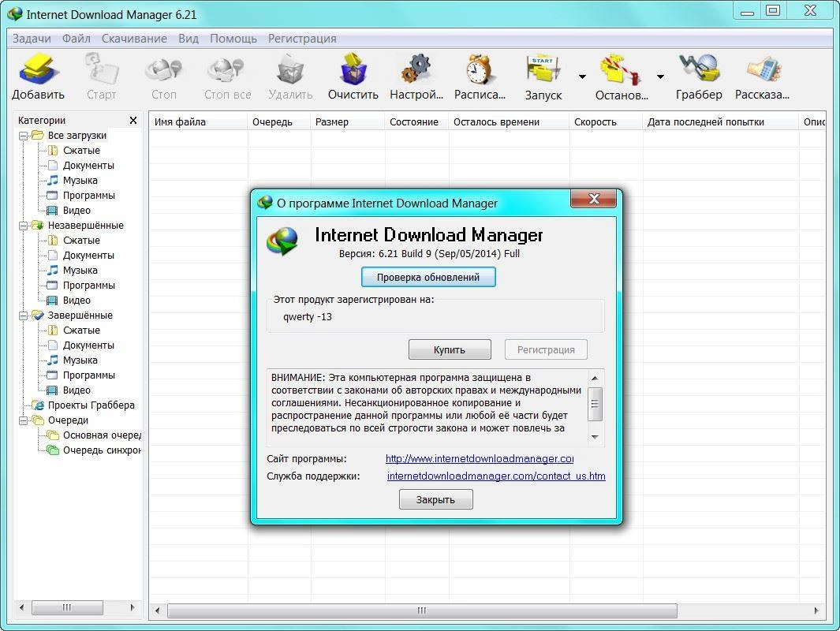Click the Скорость column header
Image resolution: width=840 pixels, height=631 pixels.
tap(606, 121)
